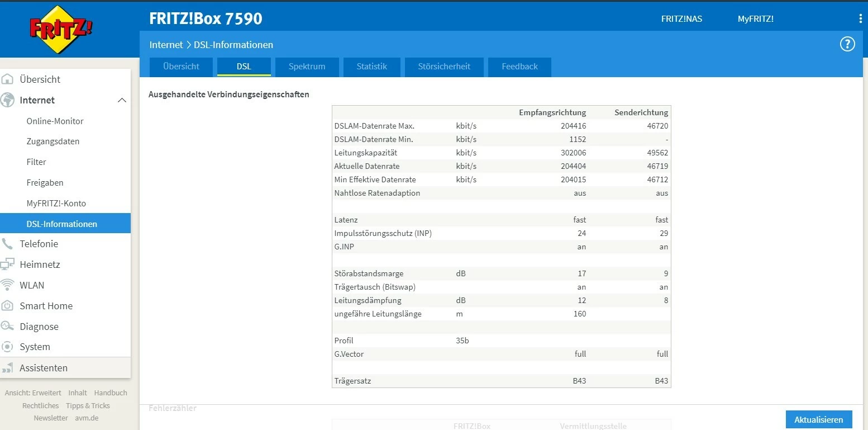Image resolution: width=868 pixels, height=430 pixels.
Task: Select the Störsicherheit tab
Action: (x=444, y=67)
